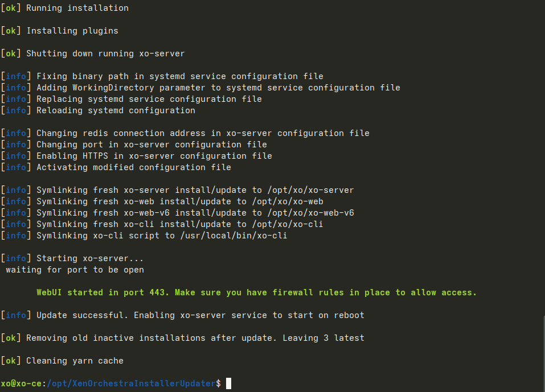Click the "Activating modified configuration file" line
545x392 pixels.
[133, 167]
